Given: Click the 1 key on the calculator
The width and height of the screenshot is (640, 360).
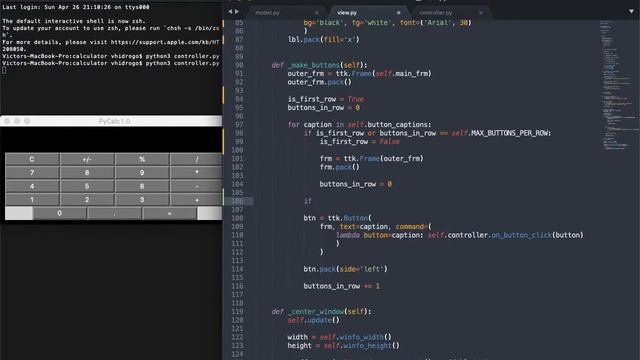Looking at the screenshot, I should [x=32, y=200].
